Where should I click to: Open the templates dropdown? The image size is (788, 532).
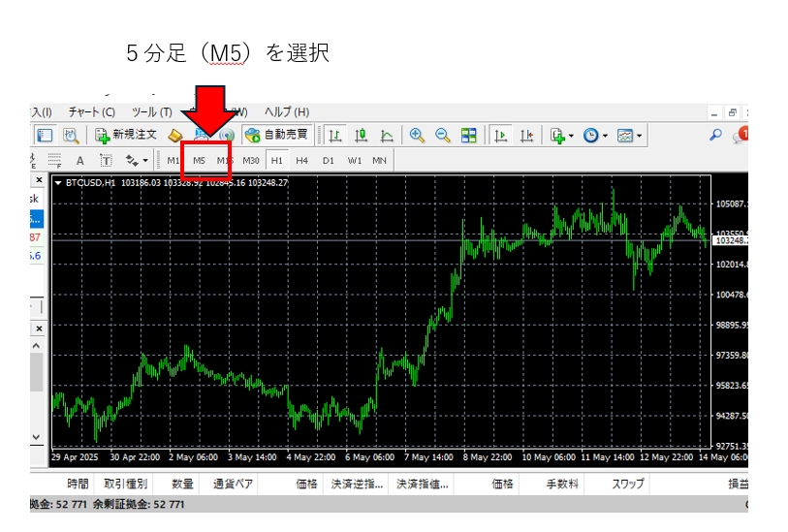coord(628,136)
